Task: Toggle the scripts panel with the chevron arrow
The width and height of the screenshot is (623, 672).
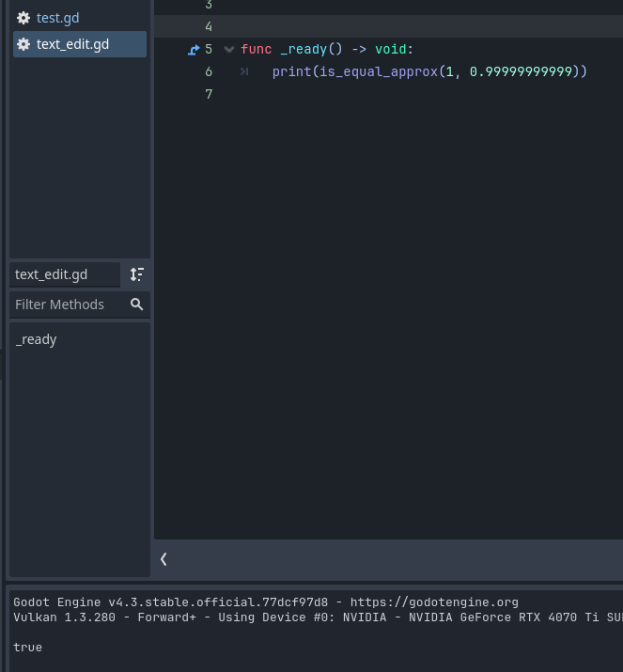Action: point(164,559)
